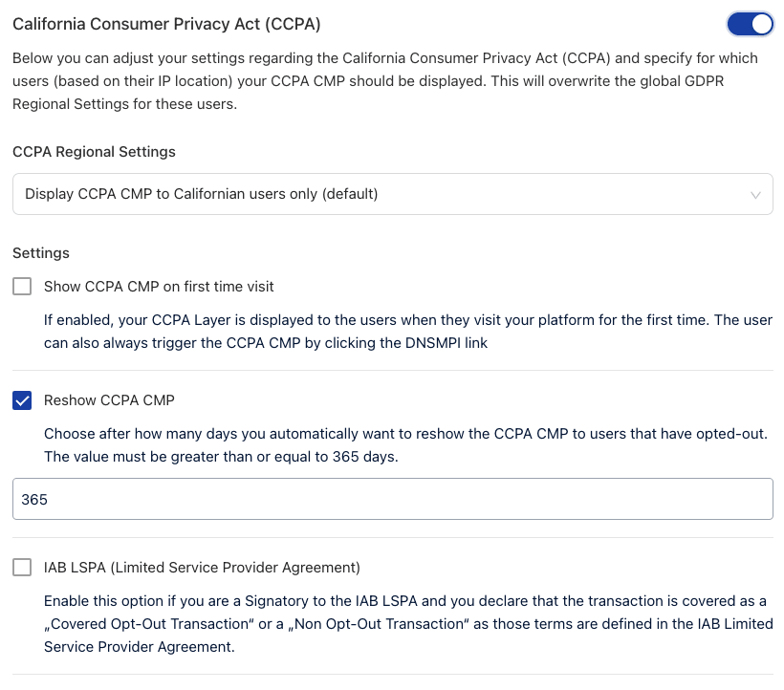Screen dimensions: 784x690
Task: Click the 'Settings' section heading
Action: (x=41, y=253)
